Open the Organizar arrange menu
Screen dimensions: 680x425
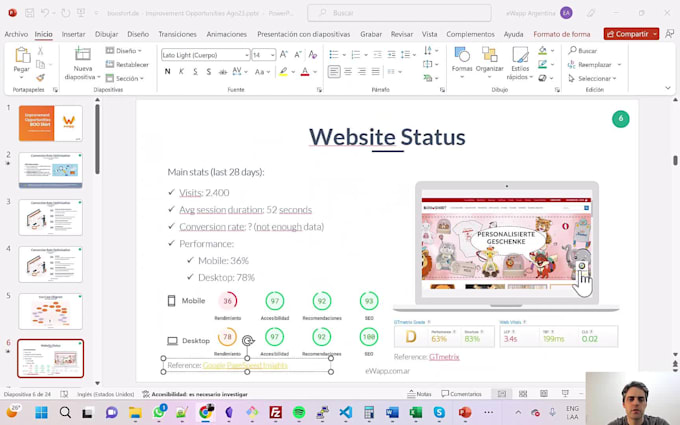pyautogui.click(x=490, y=63)
